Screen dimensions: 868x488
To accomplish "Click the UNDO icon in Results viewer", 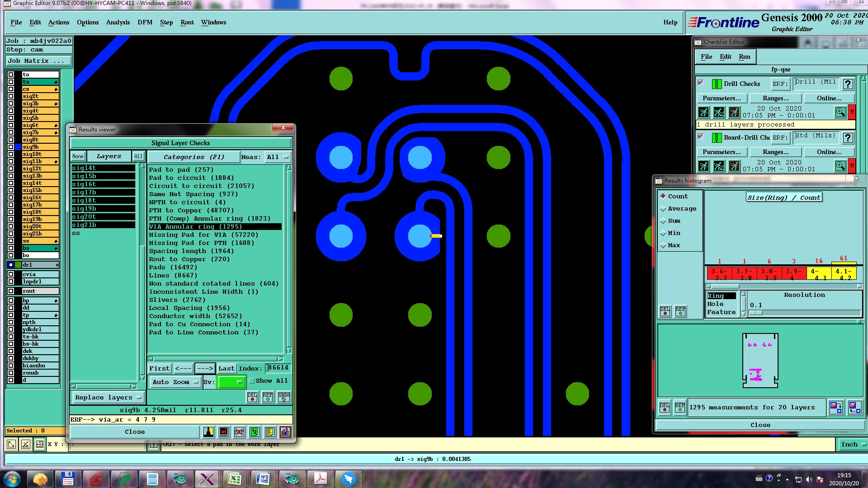I will coord(284,397).
